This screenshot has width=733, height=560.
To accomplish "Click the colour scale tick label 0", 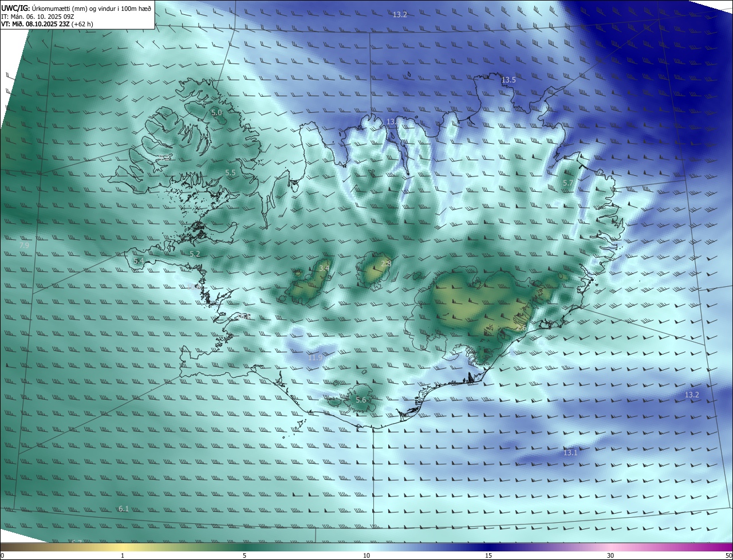I will point(2,555).
